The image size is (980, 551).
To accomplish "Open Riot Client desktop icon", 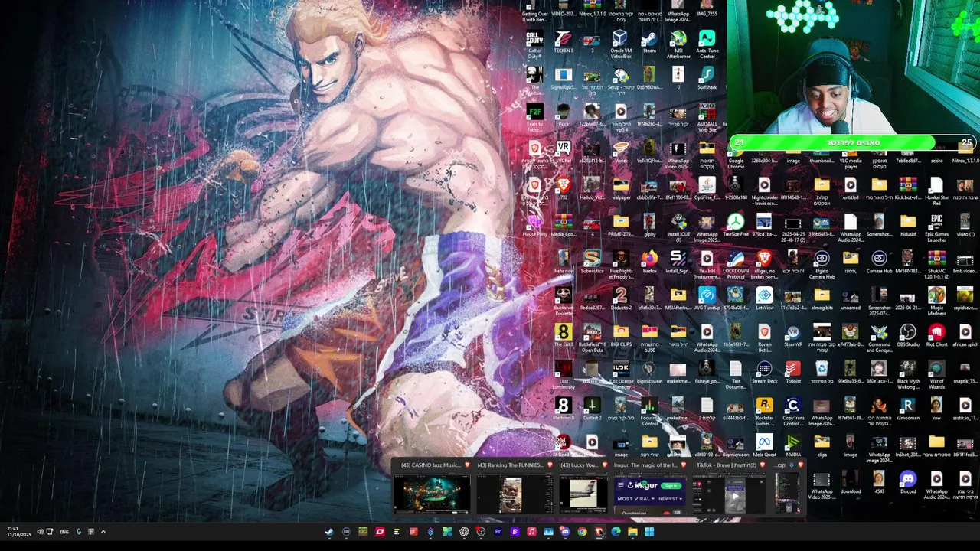I will [x=936, y=336].
